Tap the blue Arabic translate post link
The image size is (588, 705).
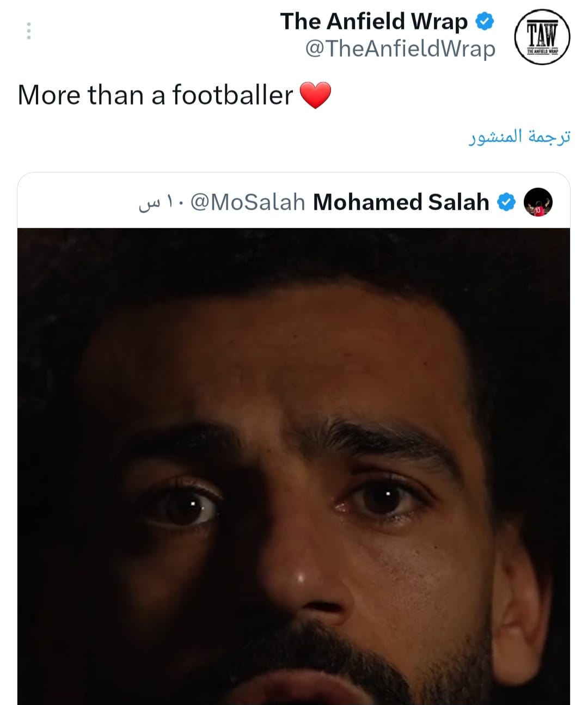pos(519,137)
